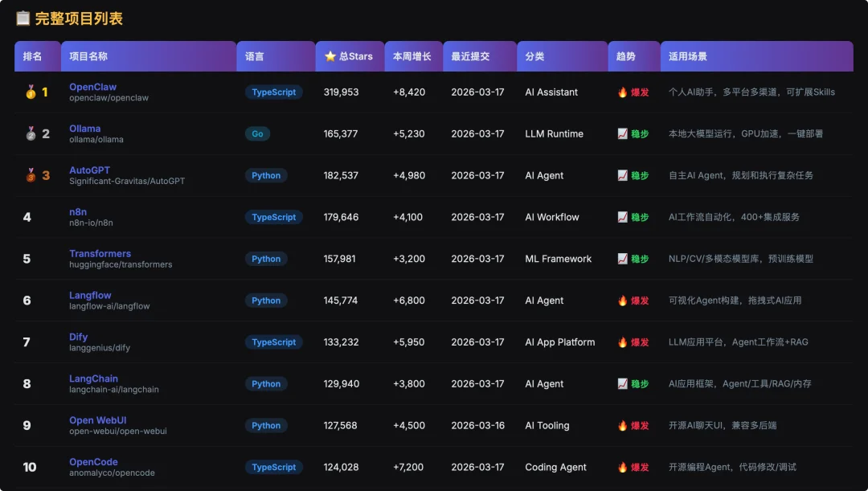The height and width of the screenshot is (491, 868).
Task: Click the 排名 column header
Action: [x=32, y=56]
